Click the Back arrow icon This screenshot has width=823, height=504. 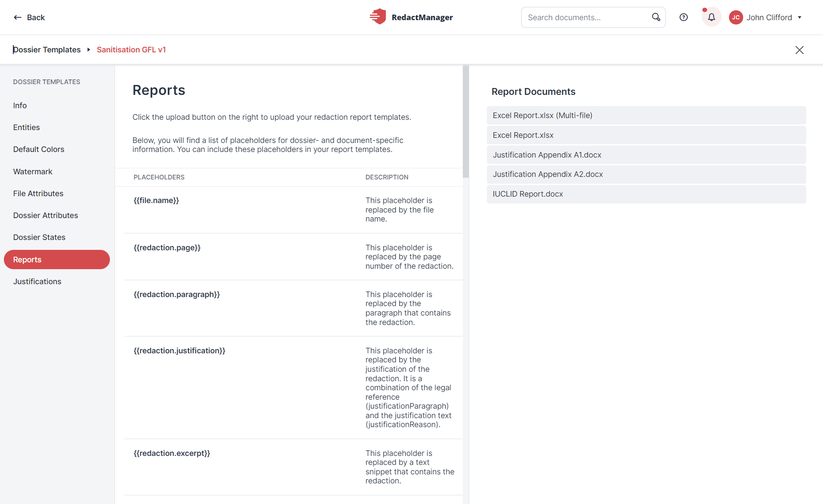[x=18, y=18]
